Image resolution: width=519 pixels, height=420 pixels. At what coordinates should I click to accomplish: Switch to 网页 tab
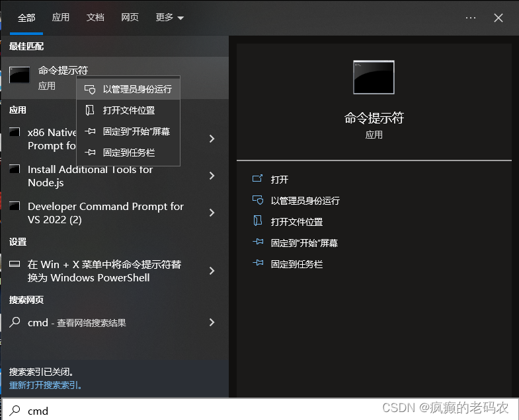130,18
